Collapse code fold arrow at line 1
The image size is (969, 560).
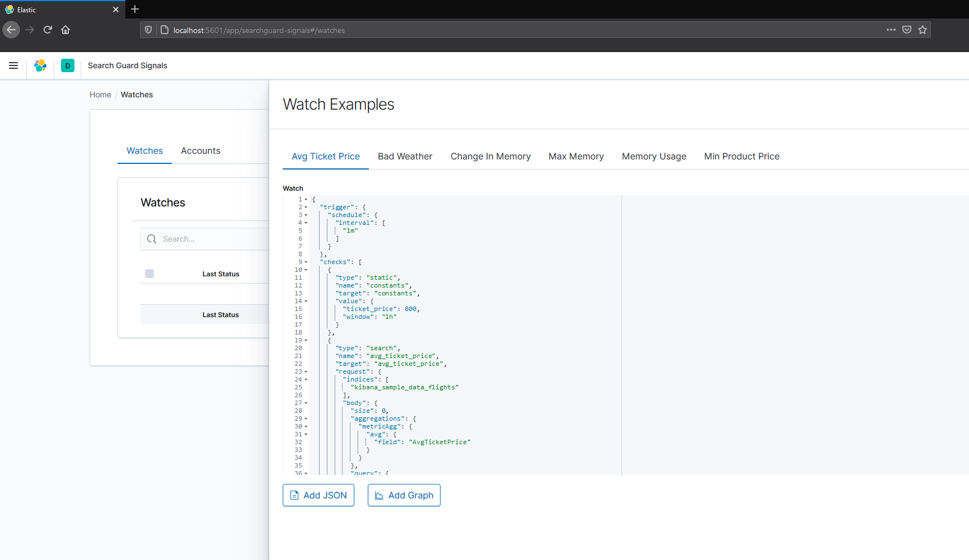[306, 199]
